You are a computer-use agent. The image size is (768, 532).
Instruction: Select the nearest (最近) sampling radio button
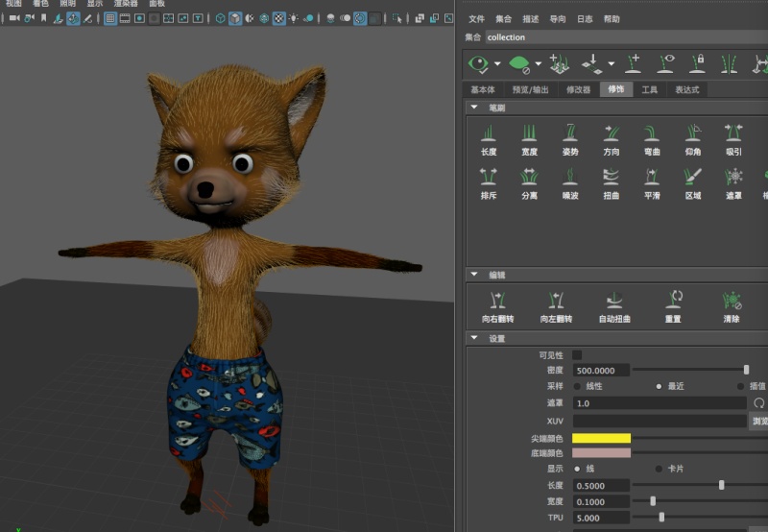click(x=659, y=386)
